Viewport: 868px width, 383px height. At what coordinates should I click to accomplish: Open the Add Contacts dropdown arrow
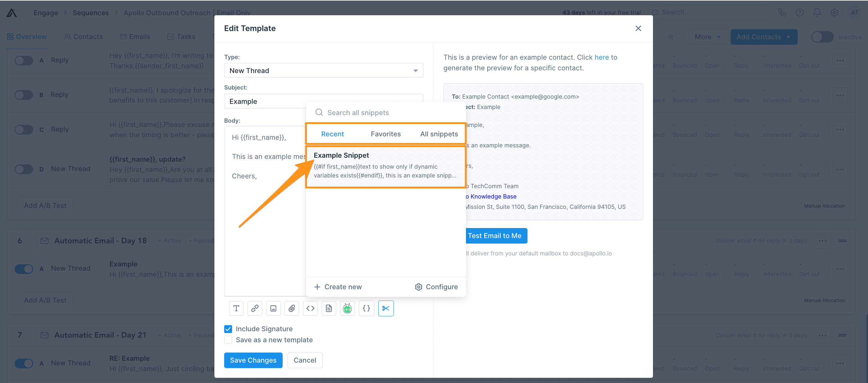[x=789, y=37]
